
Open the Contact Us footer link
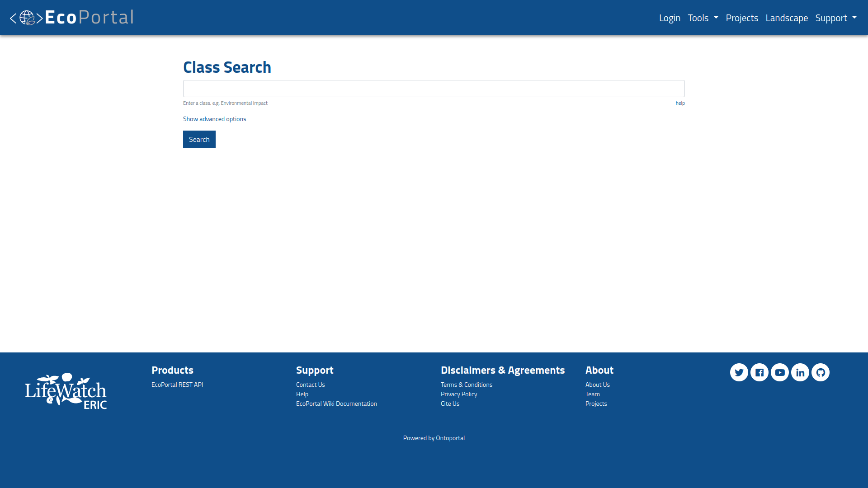pyautogui.click(x=311, y=385)
